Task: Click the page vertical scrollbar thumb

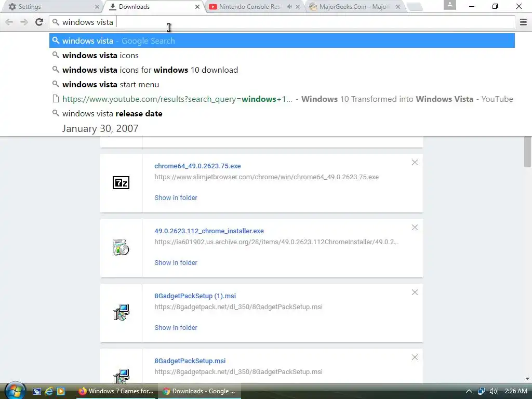Action: pyautogui.click(x=527, y=152)
